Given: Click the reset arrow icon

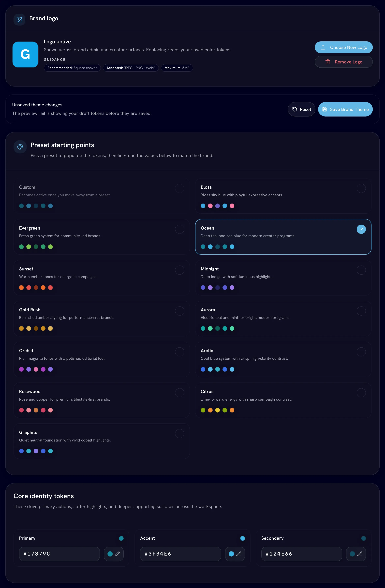Looking at the screenshot, I should [295, 109].
